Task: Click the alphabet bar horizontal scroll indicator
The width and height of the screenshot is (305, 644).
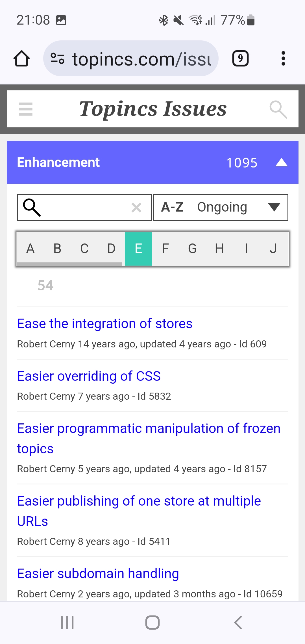Action: click(69, 264)
